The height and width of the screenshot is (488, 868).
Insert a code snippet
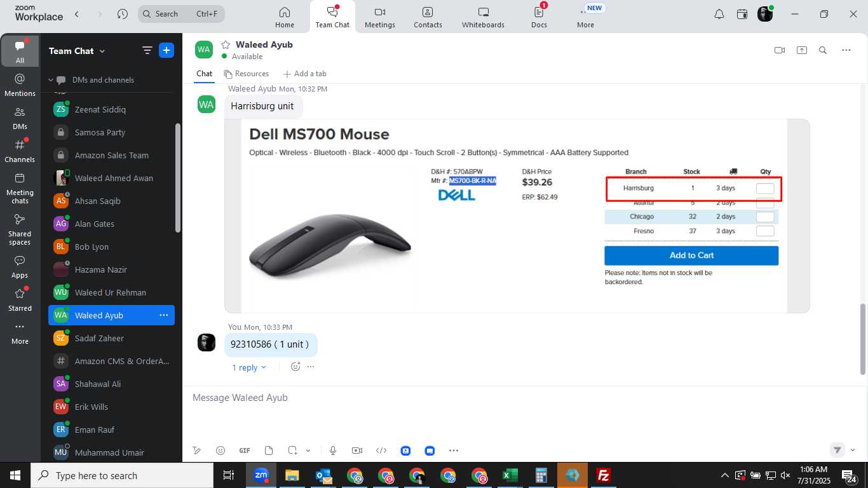point(381,451)
